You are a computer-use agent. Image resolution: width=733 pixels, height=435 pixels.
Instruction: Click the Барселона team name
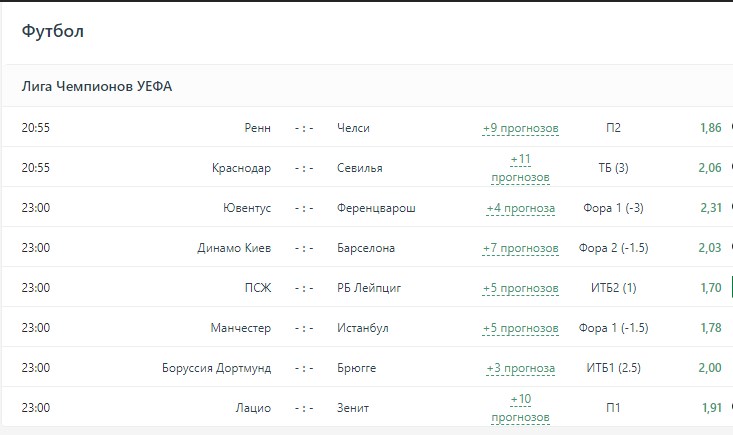click(366, 248)
